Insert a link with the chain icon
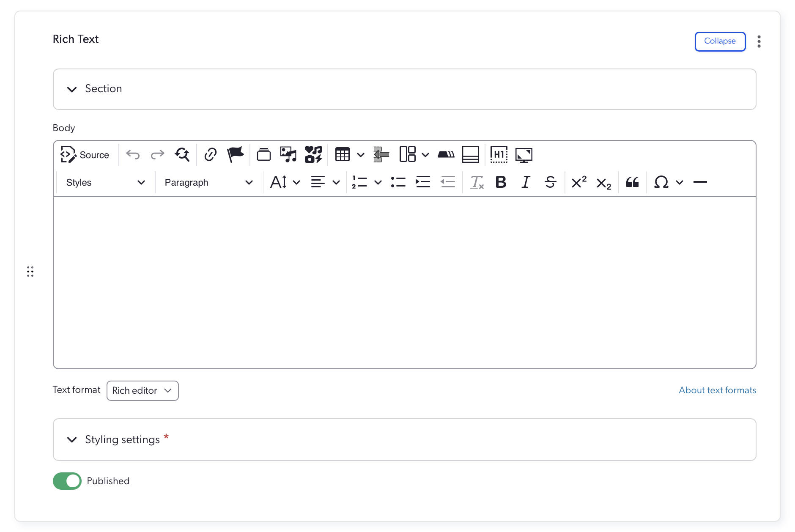The width and height of the screenshot is (795, 532). (x=210, y=155)
